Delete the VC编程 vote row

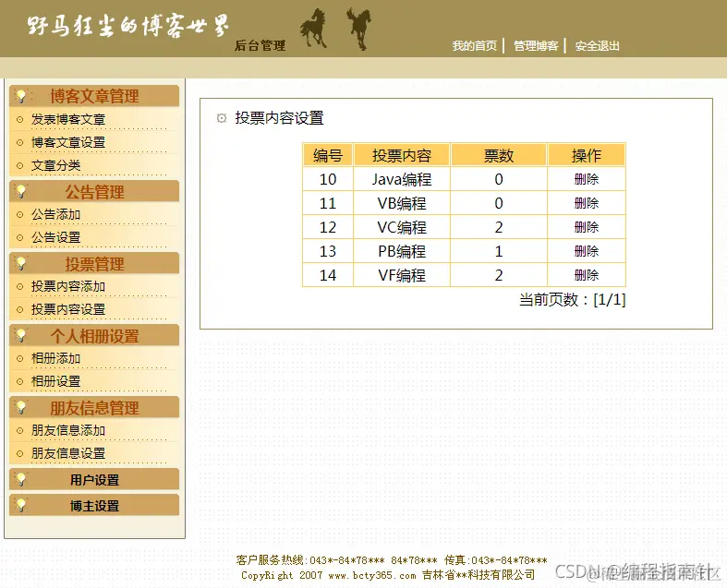pos(586,227)
